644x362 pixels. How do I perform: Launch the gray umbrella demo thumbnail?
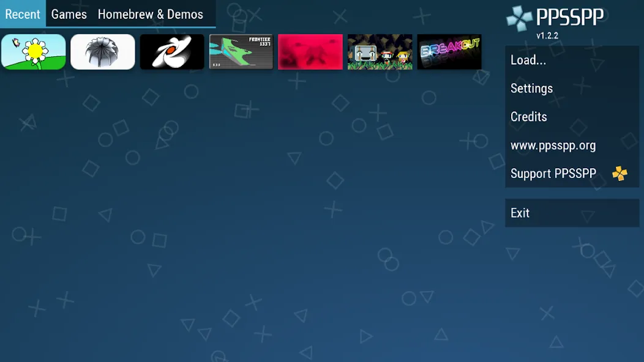click(x=102, y=52)
